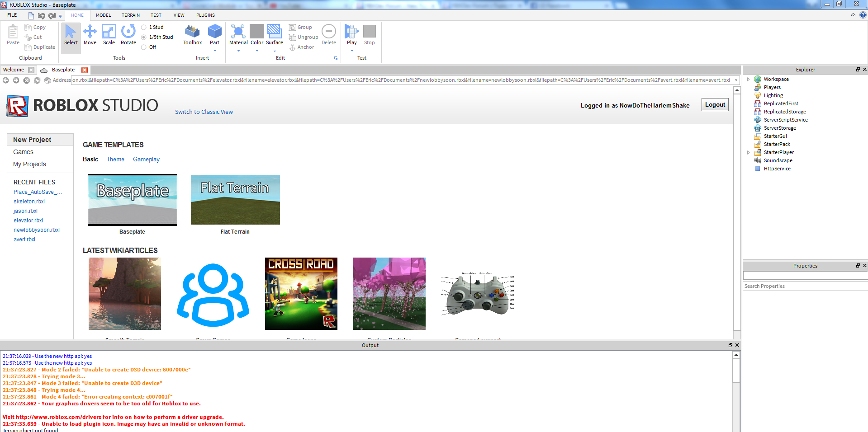Open recent file elevator.rbxl
This screenshot has height=432, width=868.
28,221
